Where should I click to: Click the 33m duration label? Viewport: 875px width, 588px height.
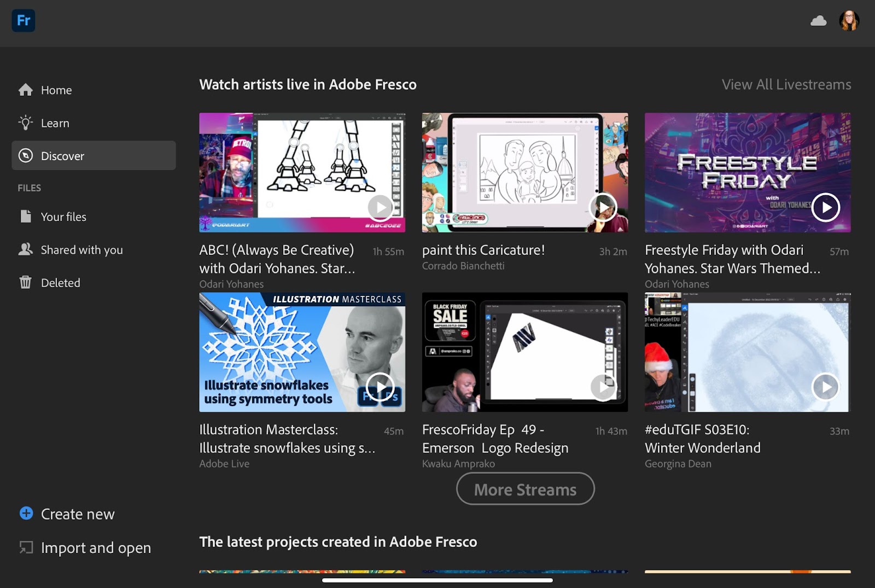tap(839, 431)
